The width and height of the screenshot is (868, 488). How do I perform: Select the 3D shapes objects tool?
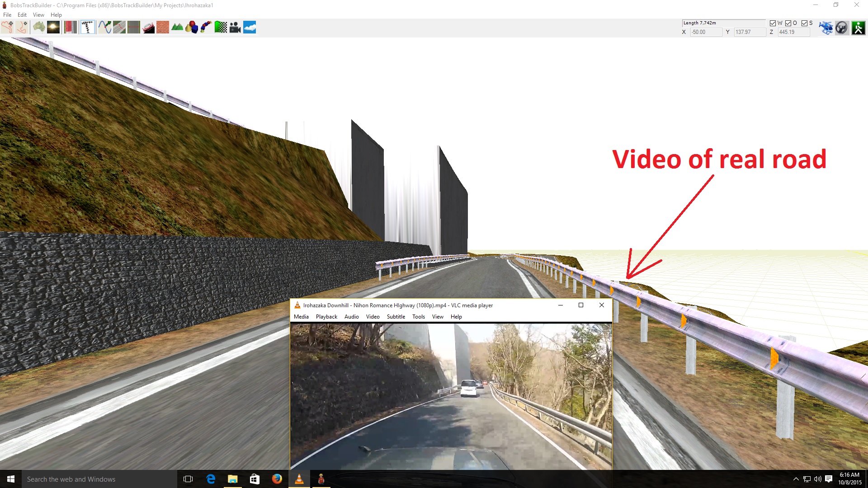(x=192, y=27)
